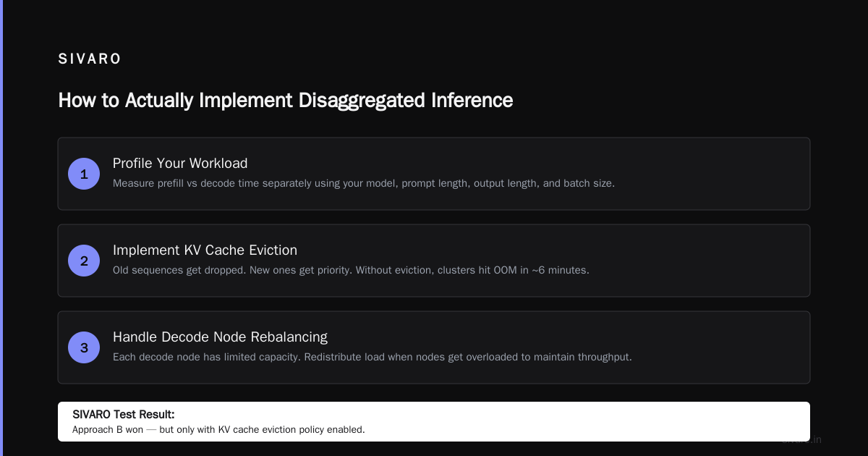Open the Profile Your Workload title
The image size is (868, 456).
(x=180, y=164)
